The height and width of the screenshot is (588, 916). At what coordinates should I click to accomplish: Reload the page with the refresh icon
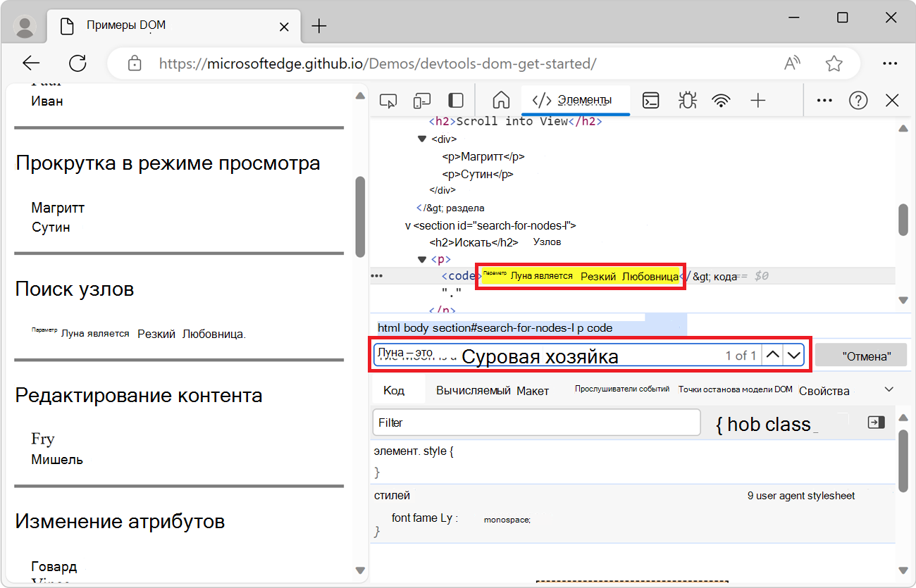(78, 63)
